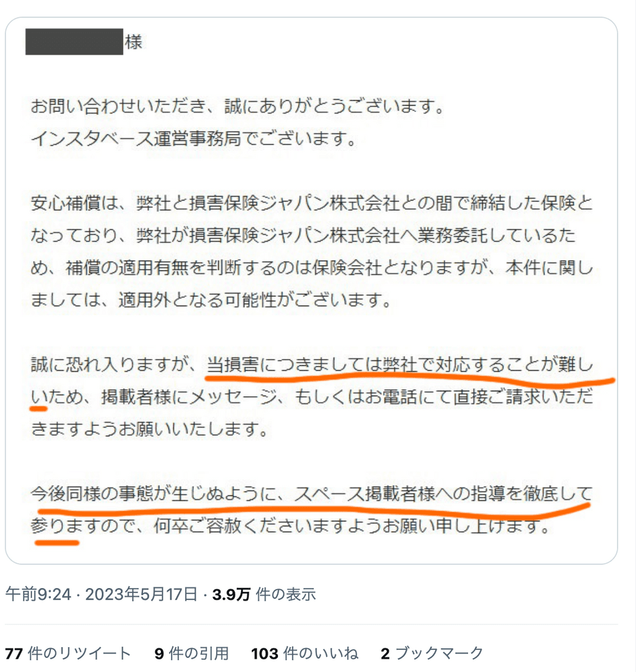Click the underlined スペース掲載者様への指導を徹底して text
636x672 pixels.
443,494
